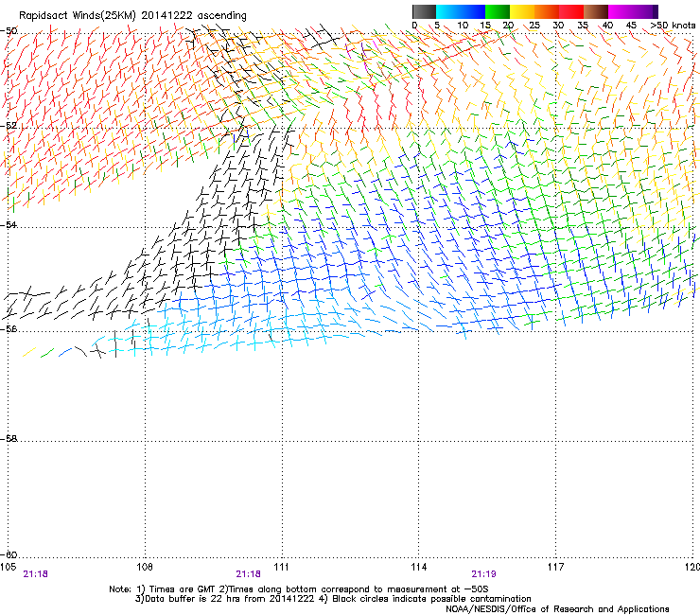Click the green 15-20 knots color band
700x615 pixels.
point(498,11)
